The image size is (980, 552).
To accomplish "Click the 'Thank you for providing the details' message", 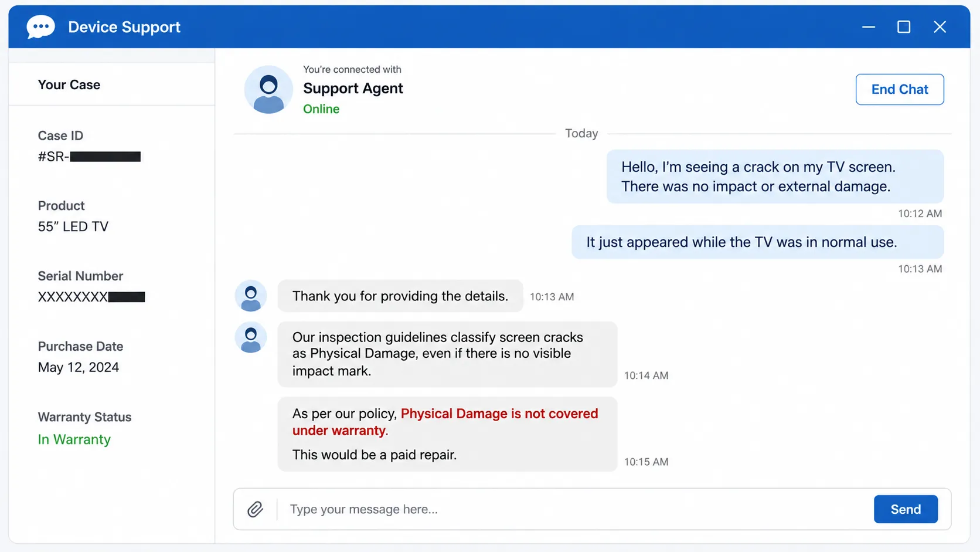I will tap(400, 296).
